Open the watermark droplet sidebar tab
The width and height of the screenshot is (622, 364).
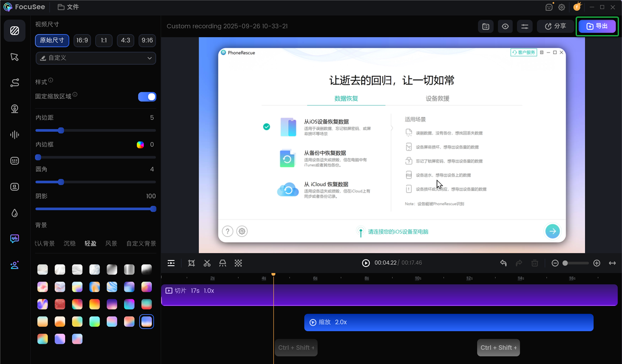coord(15,213)
